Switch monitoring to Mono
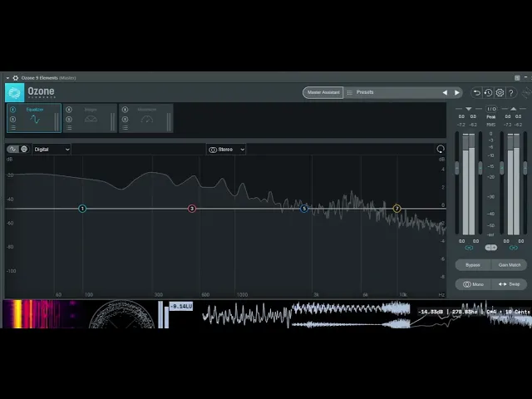Viewport: 532px width, 399px height. [473, 284]
